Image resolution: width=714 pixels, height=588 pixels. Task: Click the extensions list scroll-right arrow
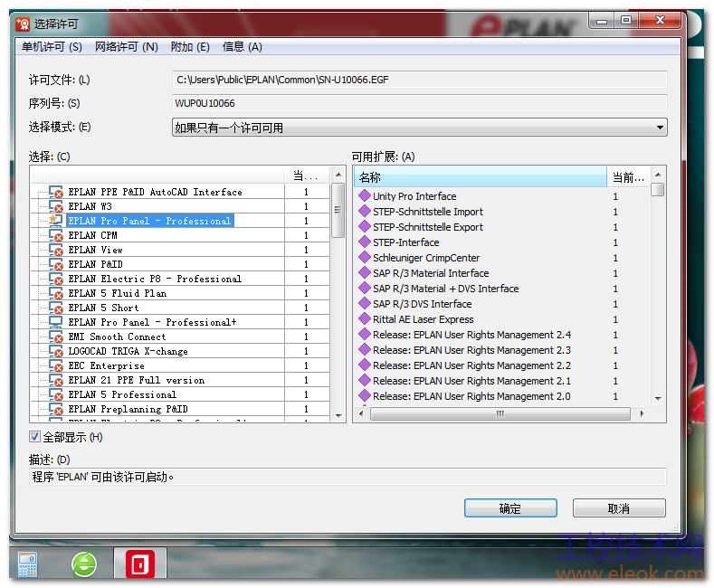click(642, 413)
